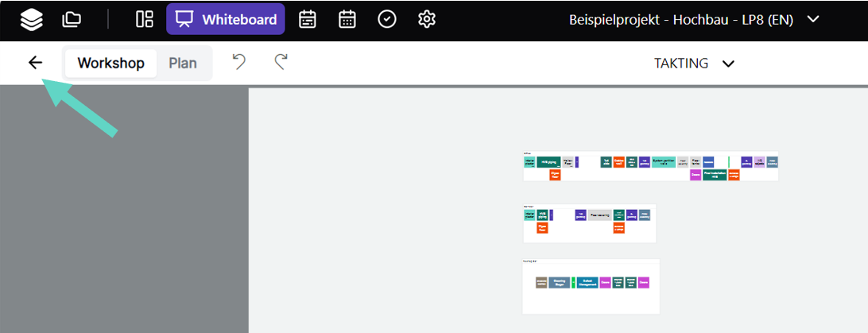Switch to Plan mode
Image resolution: width=868 pixels, height=333 pixels.
point(183,63)
